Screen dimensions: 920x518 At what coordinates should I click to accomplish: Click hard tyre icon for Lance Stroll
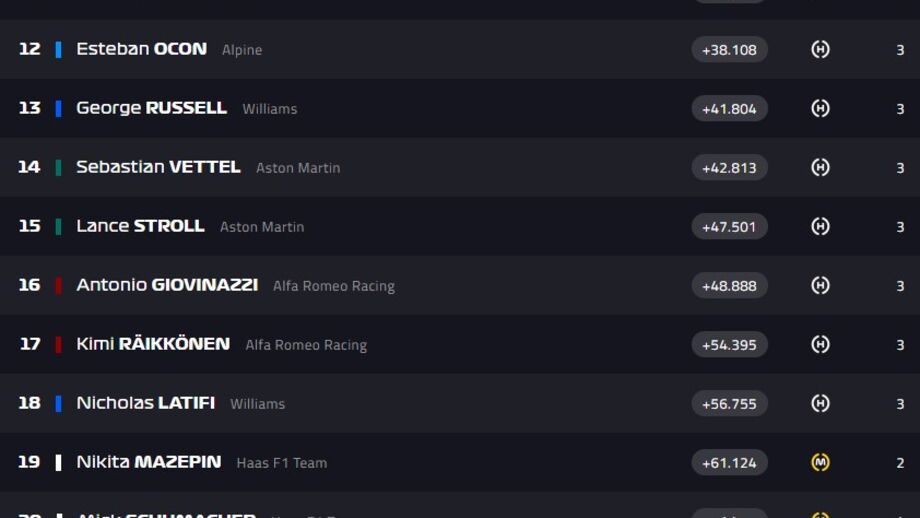pyautogui.click(x=820, y=226)
